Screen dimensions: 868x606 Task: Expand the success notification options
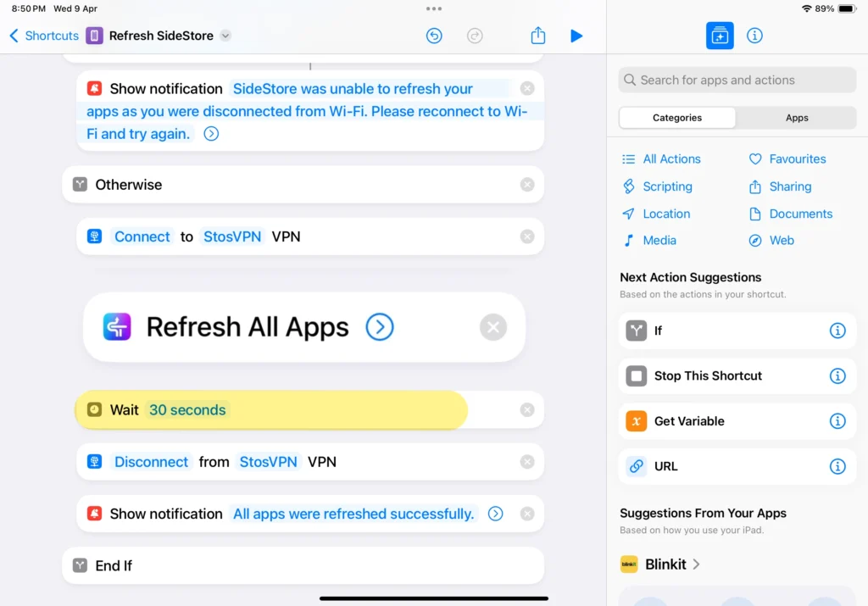point(495,514)
